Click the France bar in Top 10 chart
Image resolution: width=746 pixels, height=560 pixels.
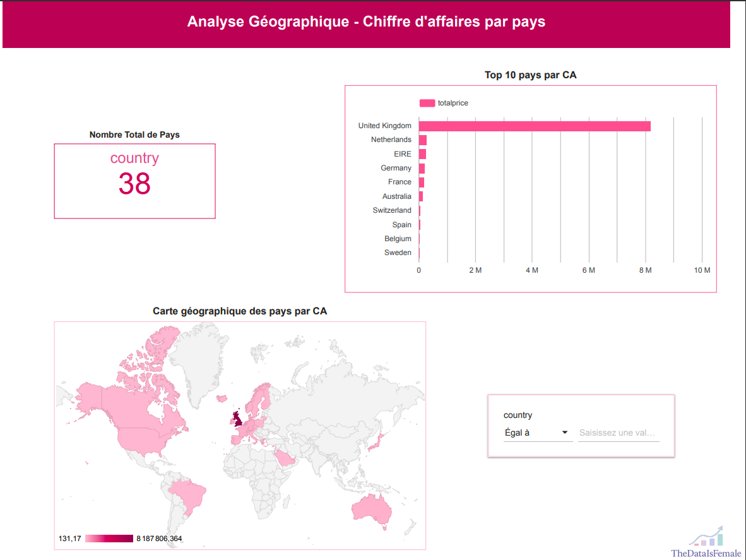pyautogui.click(x=422, y=182)
